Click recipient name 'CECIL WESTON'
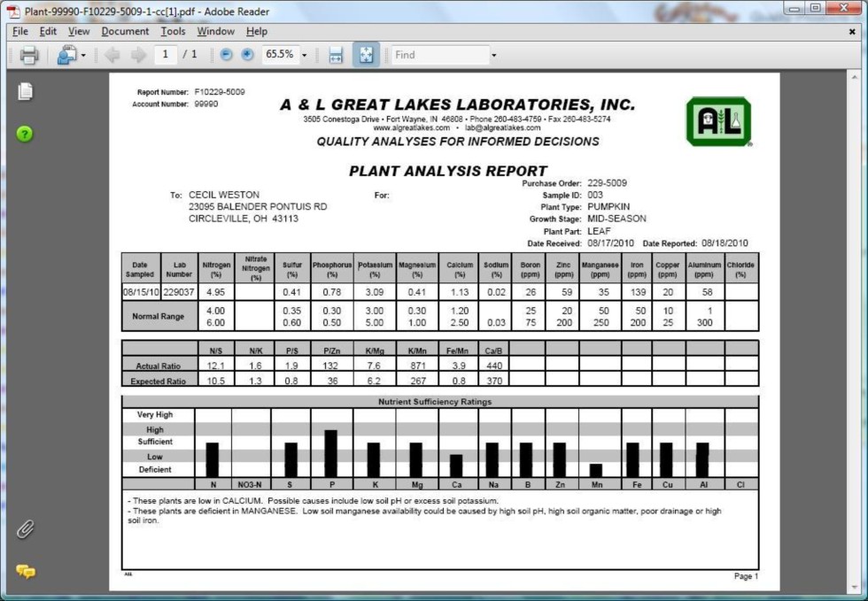 (x=223, y=195)
